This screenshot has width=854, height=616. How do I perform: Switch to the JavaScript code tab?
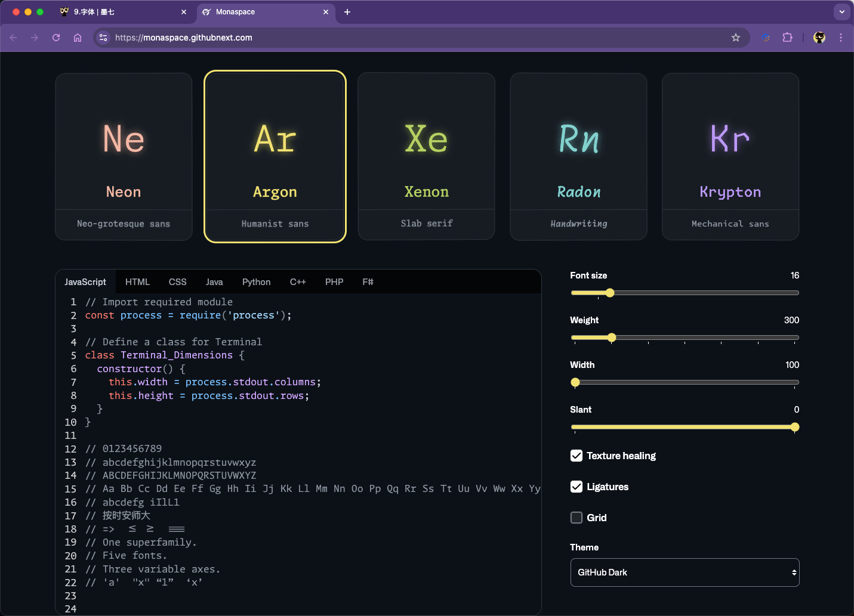coord(85,282)
